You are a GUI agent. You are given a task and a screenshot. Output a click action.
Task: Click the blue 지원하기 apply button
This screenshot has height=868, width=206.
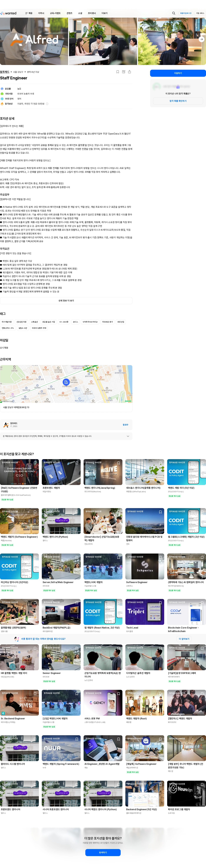pyautogui.click(x=178, y=73)
